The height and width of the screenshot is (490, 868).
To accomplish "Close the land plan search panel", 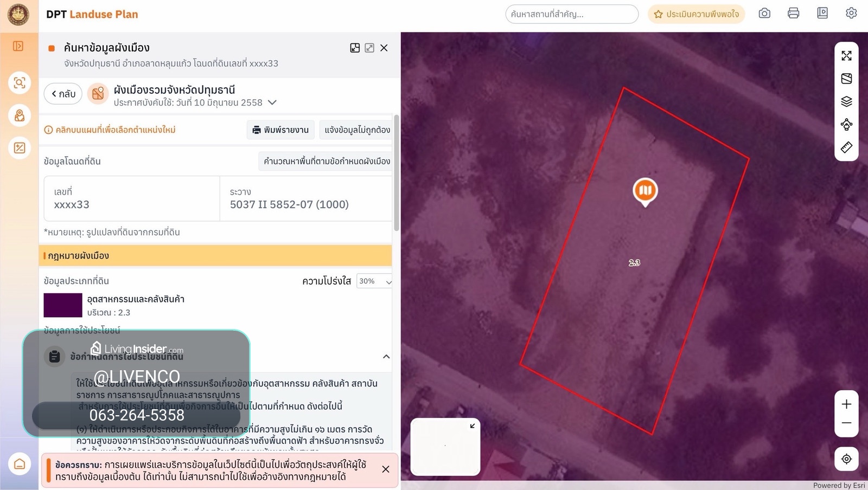I will [384, 48].
